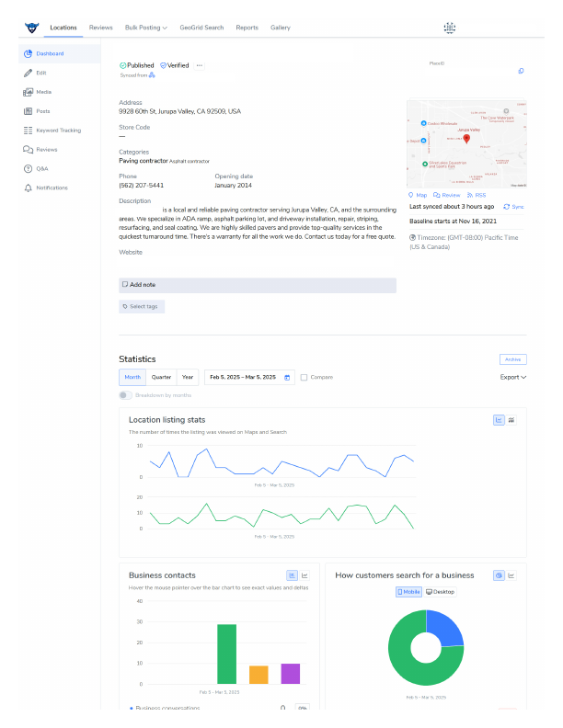Click the grid icon in the top bar
This screenshot has height=728, width=563.
[x=449, y=28]
